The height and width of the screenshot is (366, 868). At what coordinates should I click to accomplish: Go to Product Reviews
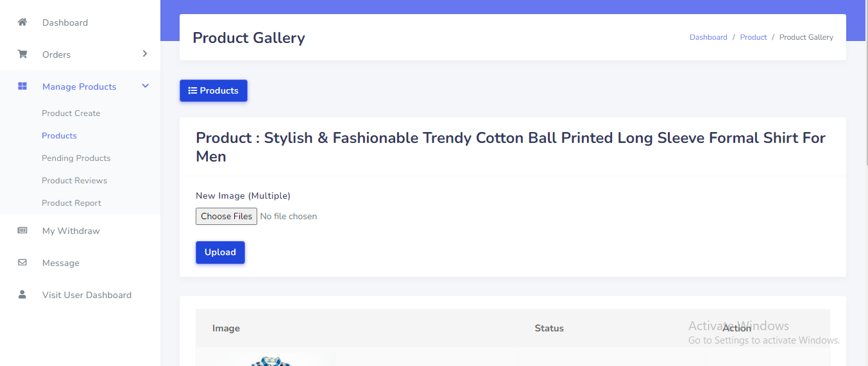coord(74,181)
